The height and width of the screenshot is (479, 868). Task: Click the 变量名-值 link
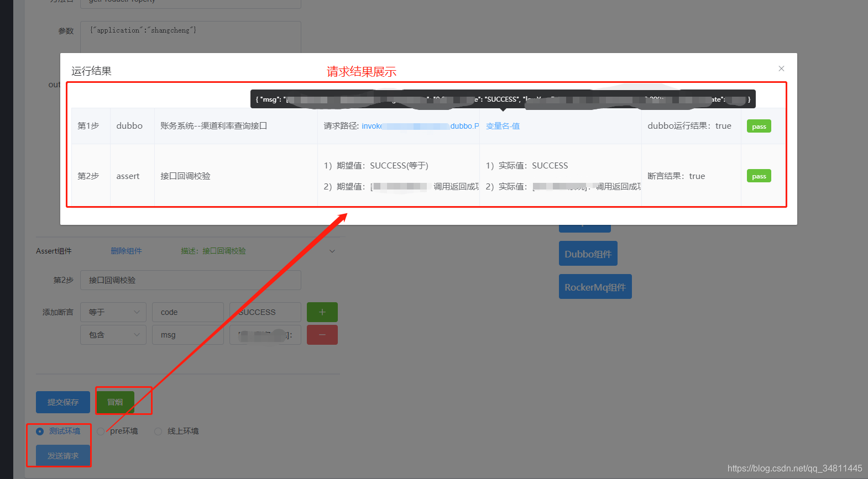(503, 126)
